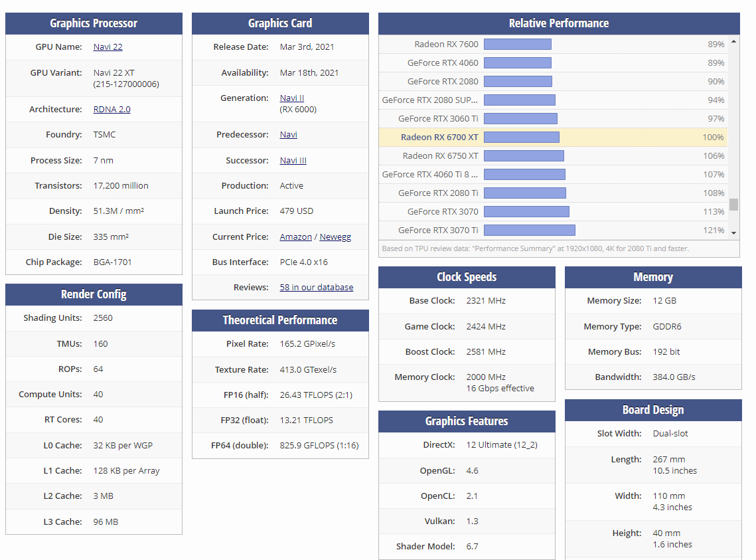Click the 12 Ultimate (12_2) DirectX value
The image size is (756, 560).
(x=502, y=445)
